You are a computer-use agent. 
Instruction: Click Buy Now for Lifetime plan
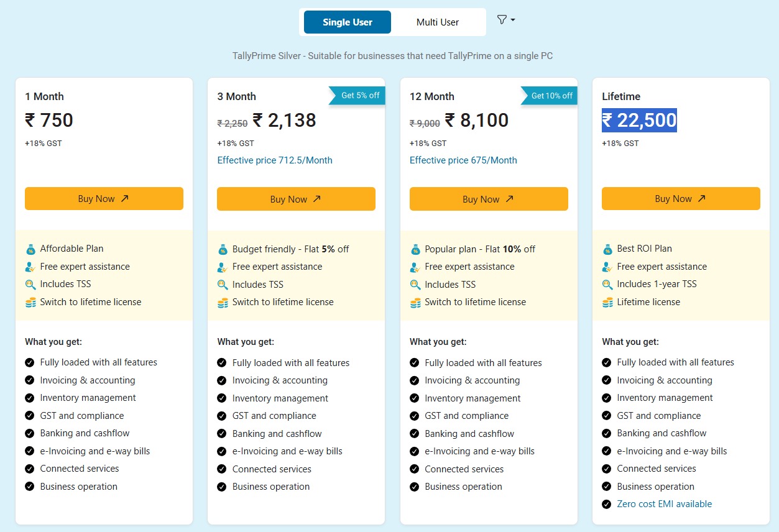(x=681, y=199)
